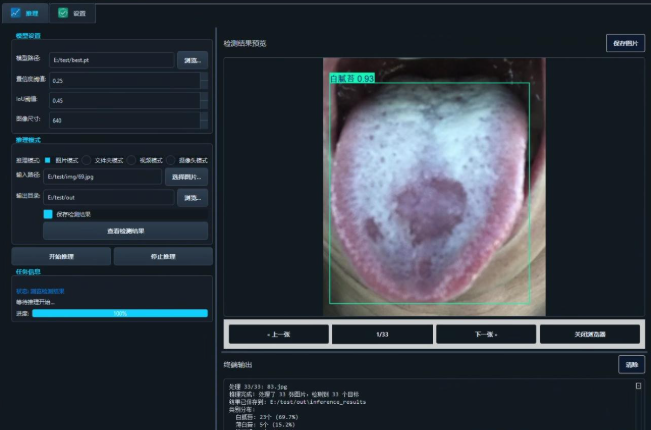Click the image size stepper arrows
Image resolution: width=651 pixels, height=430 pixels.
[204, 120]
